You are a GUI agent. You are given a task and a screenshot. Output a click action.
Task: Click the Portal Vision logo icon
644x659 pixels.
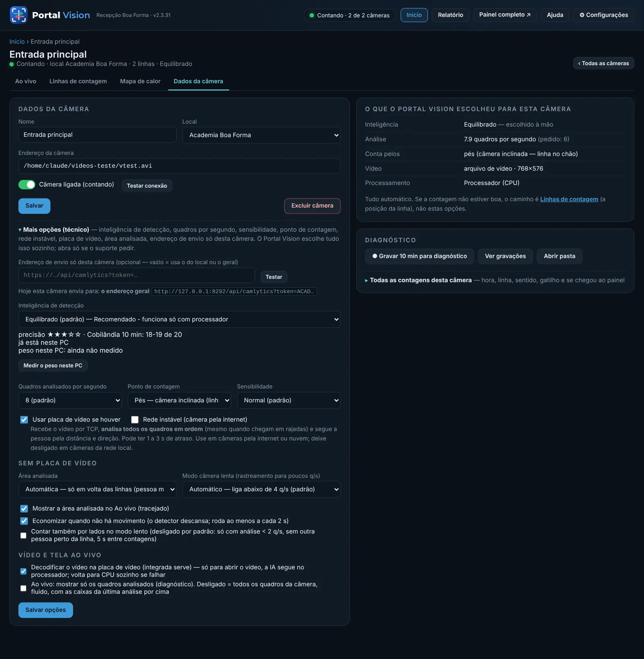[x=19, y=15]
